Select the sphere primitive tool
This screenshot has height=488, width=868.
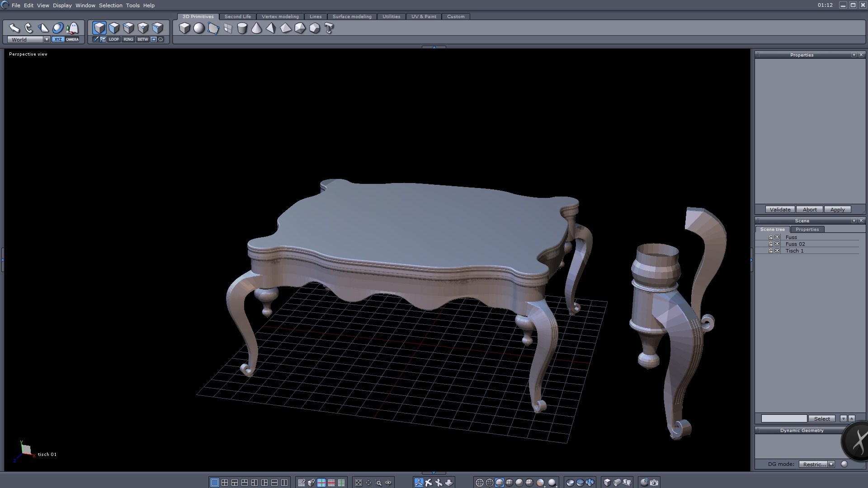point(199,28)
